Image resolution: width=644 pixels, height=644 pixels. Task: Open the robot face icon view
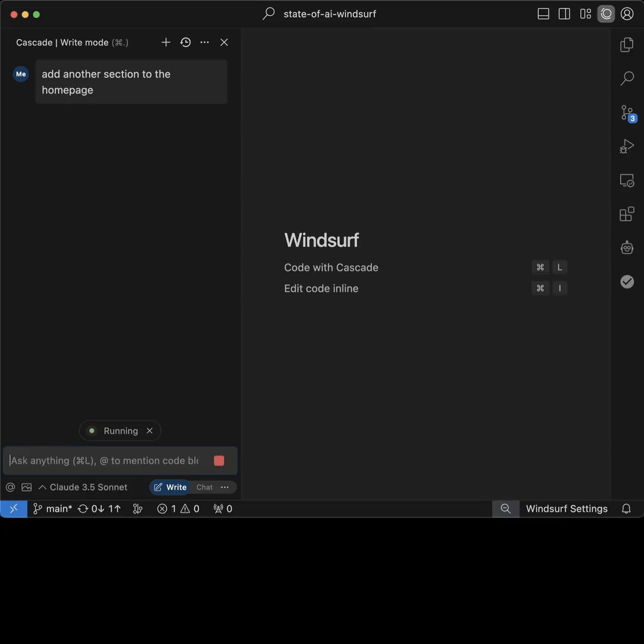coord(627,247)
